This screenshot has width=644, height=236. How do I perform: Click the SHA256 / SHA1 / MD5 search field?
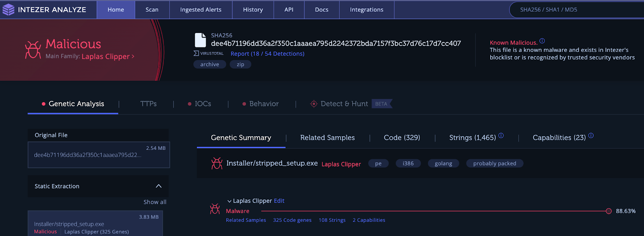coord(576,10)
